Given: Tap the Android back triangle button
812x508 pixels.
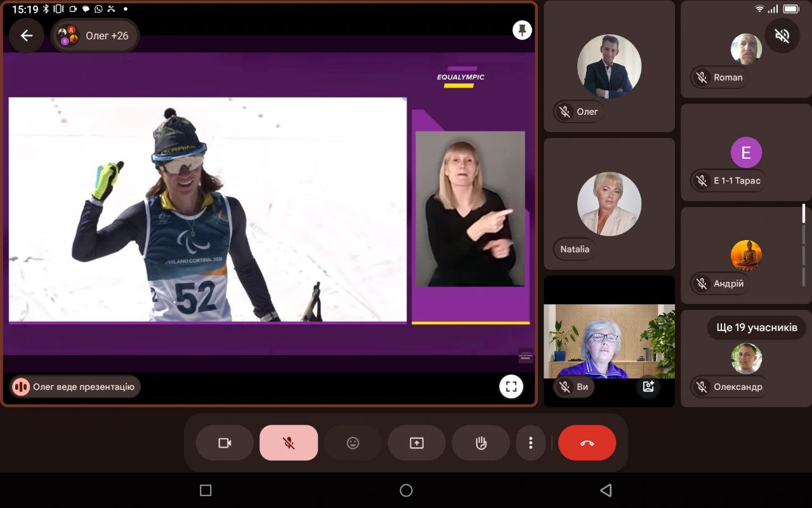Looking at the screenshot, I should pyautogui.click(x=606, y=490).
